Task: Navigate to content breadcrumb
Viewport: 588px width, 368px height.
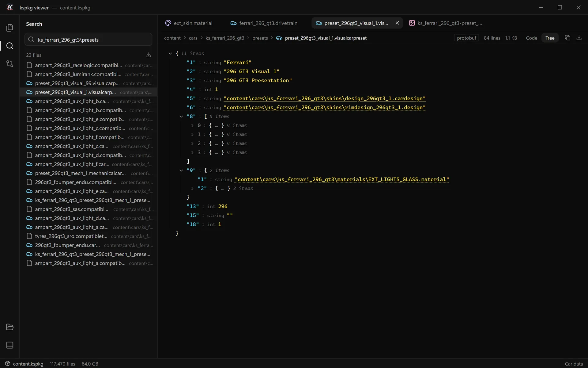Action: [172, 38]
